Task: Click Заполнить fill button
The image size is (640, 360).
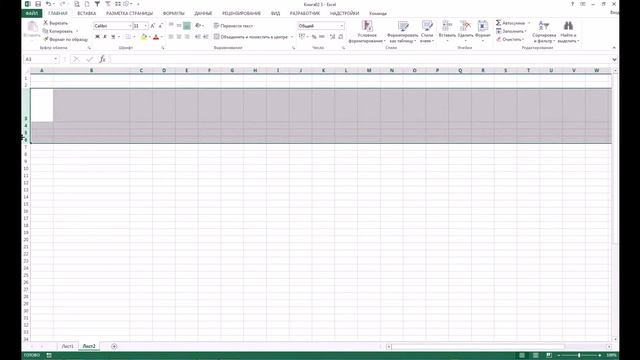Action: pos(511,31)
